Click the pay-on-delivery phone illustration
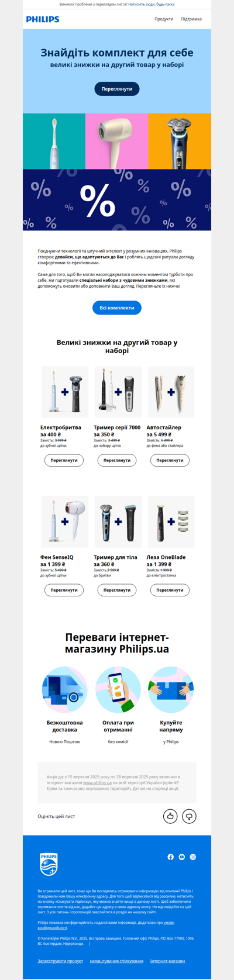The width and height of the screenshot is (234, 980). point(118,690)
